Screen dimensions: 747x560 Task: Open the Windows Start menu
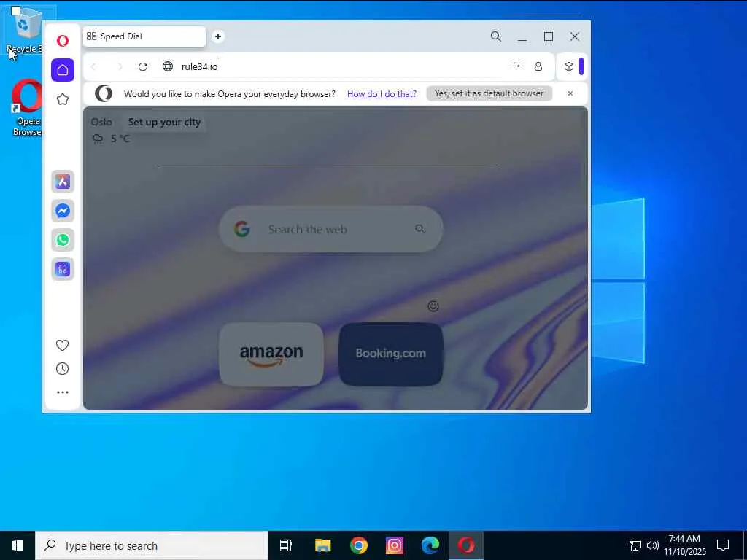[x=18, y=545]
